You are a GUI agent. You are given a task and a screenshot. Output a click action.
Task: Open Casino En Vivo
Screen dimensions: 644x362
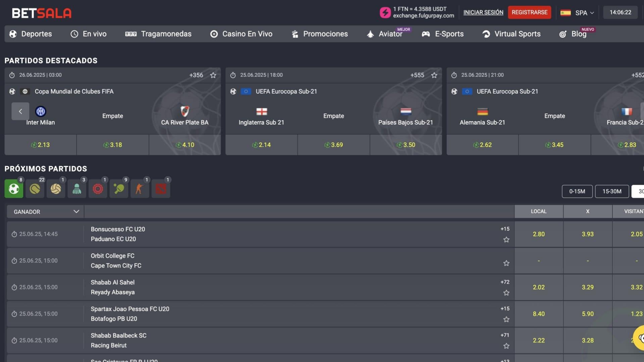(241, 34)
